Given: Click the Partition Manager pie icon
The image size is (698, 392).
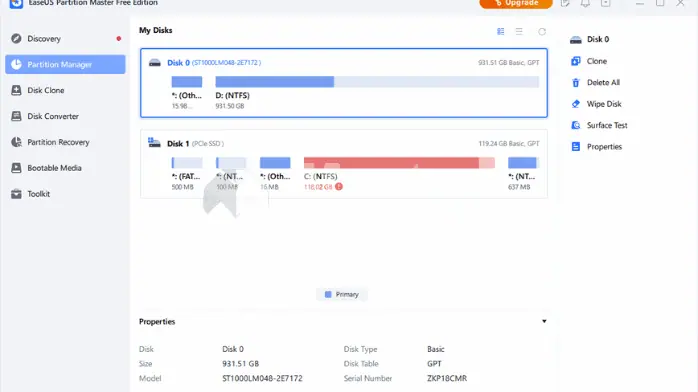Looking at the screenshot, I should 16,65.
